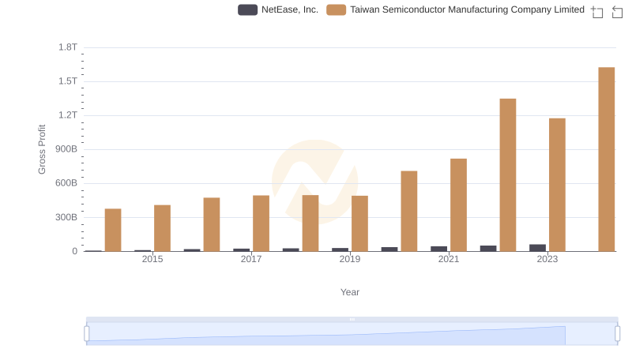This screenshot has width=632, height=364.
Task: Click the '300B' y-axis label
Action: (66, 217)
